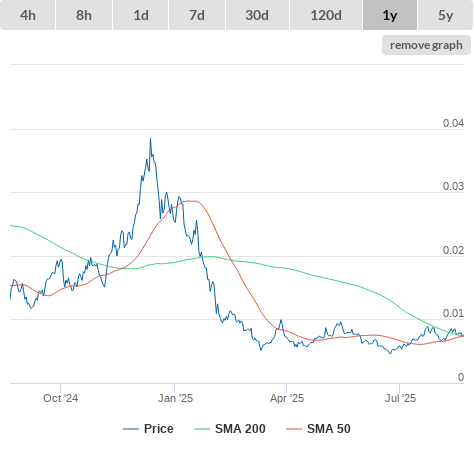
Task: Switch chart to 5y range
Action: click(445, 15)
